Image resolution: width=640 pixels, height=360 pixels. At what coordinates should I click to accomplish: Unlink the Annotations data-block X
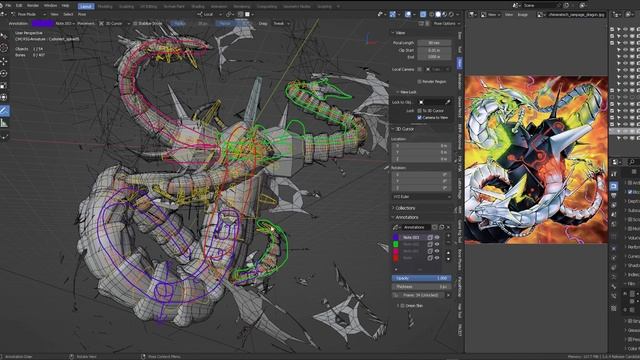(x=448, y=227)
